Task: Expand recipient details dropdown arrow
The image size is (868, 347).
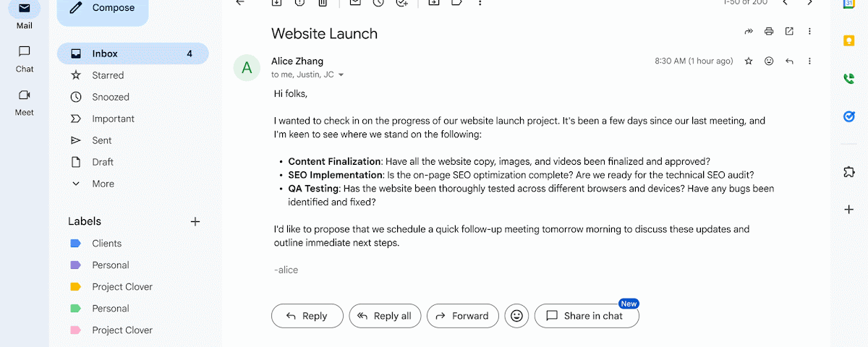Action: pos(341,75)
